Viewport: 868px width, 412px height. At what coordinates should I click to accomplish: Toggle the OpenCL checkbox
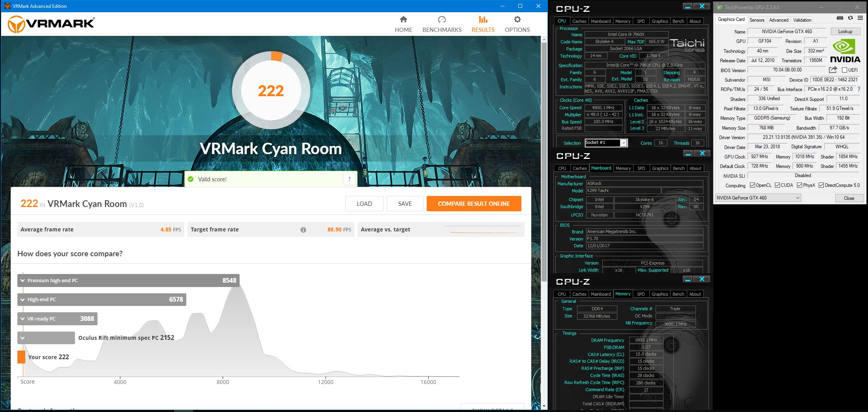pyautogui.click(x=752, y=185)
